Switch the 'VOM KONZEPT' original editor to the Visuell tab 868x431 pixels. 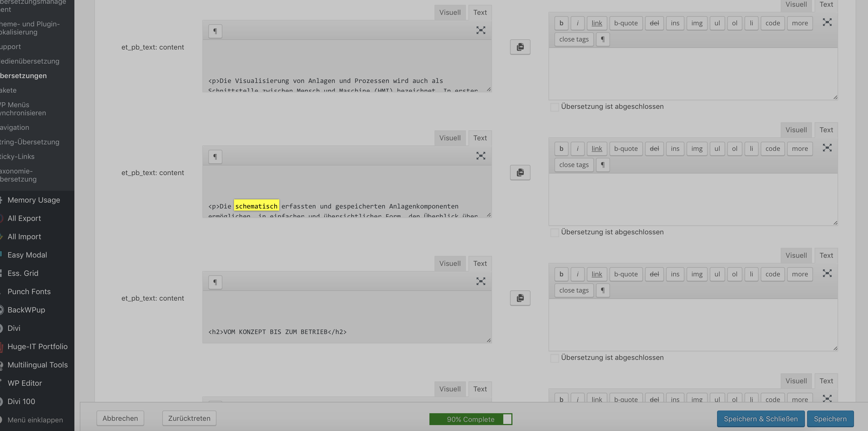click(x=450, y=264)
